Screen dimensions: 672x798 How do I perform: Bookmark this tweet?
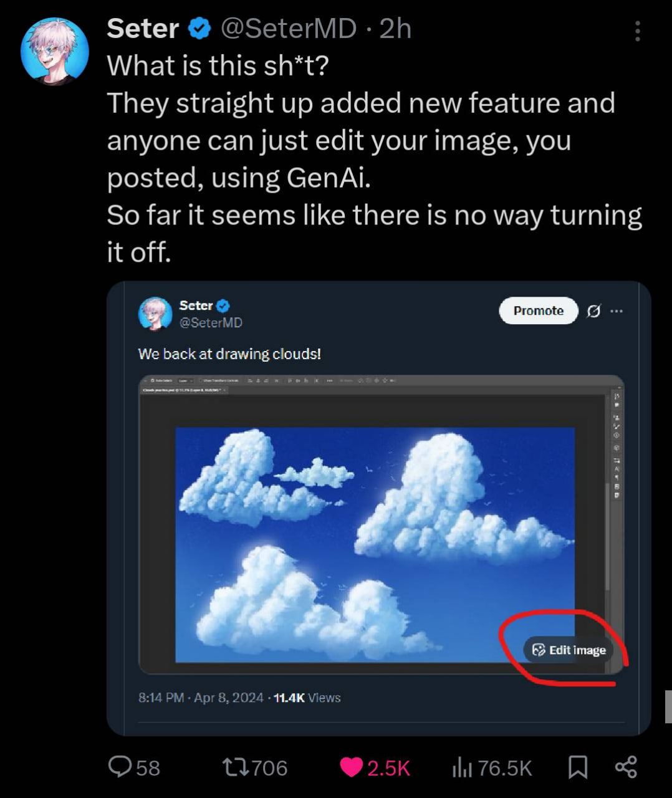pyautogui.click(x=578, y=767)
